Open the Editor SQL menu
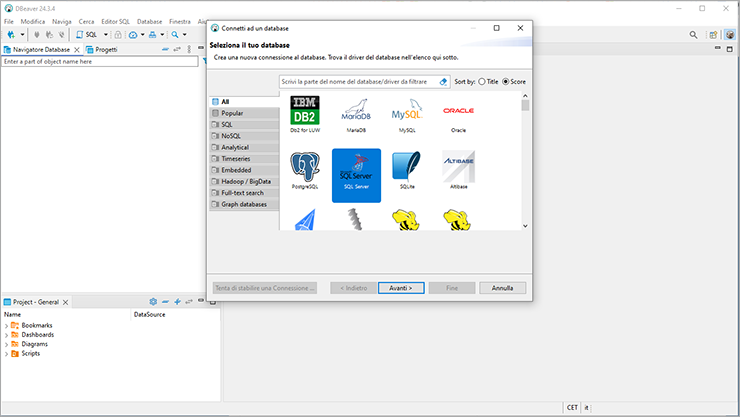 pos(115,21)
